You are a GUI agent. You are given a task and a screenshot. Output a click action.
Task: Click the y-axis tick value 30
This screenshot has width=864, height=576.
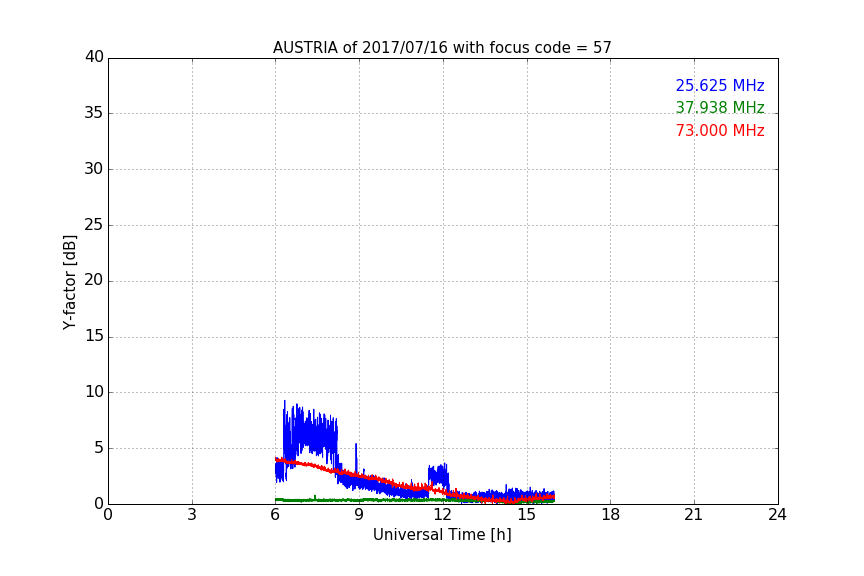click(94, 169)
